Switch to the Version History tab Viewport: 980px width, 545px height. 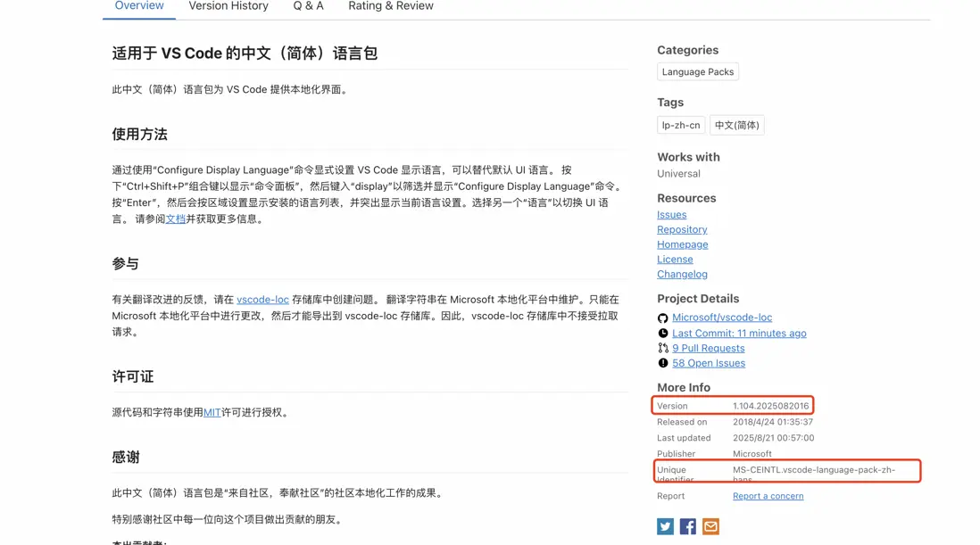click(x=228, y=6)
